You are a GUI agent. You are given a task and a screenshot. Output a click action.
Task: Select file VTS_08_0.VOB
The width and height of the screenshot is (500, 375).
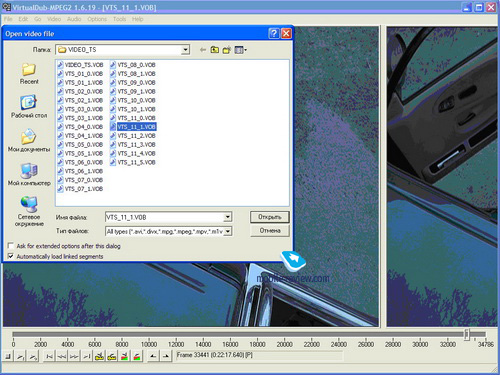coord(133,65)
